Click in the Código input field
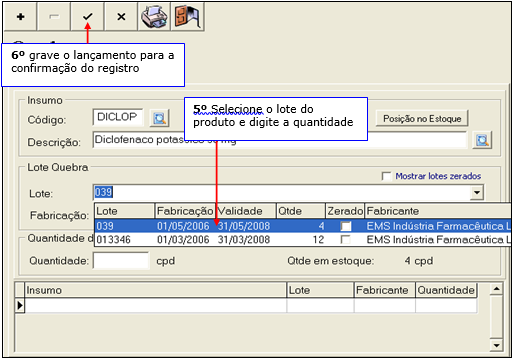This screenshot has width=515, height=361. pos(118,117)
